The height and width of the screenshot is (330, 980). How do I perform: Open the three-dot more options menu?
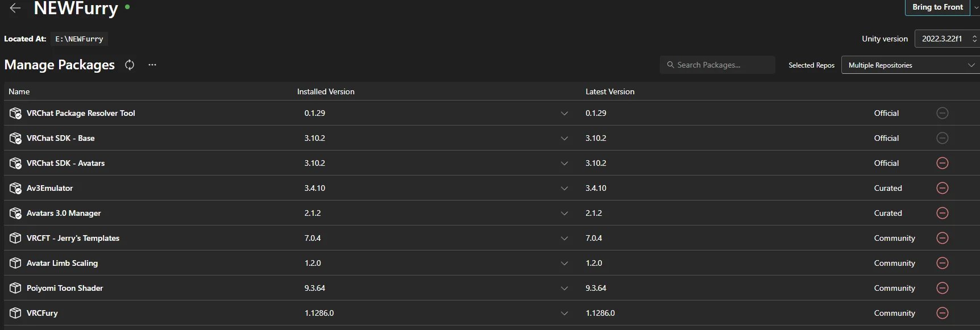[x=152, y=65]
